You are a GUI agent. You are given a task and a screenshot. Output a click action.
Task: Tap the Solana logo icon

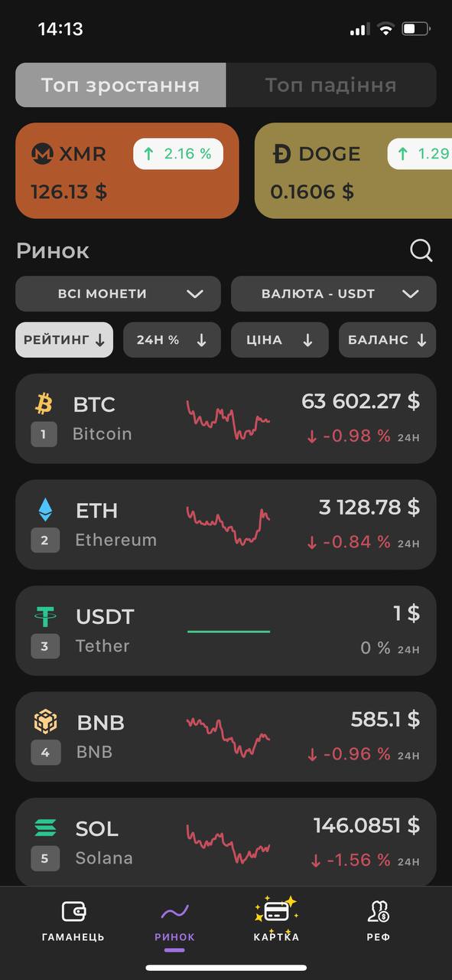coord(45,828)
